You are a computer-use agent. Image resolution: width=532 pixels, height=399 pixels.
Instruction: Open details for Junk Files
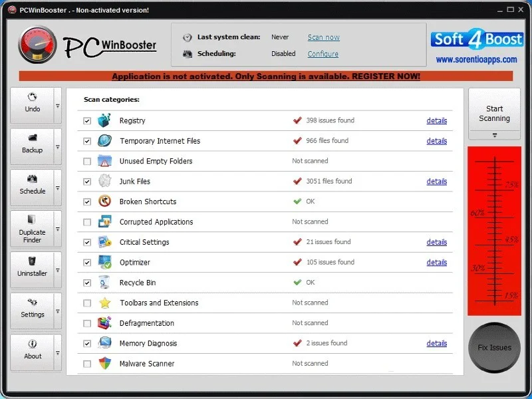437,181
